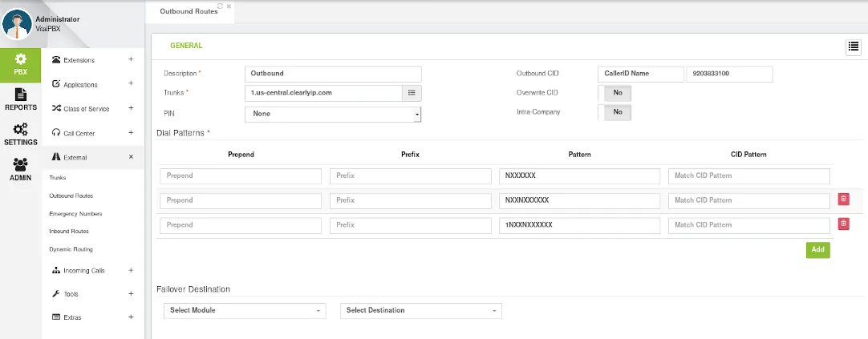Open Trunks in the External submenu
Viewport: 868px width, 339px height.
point(58,178)
